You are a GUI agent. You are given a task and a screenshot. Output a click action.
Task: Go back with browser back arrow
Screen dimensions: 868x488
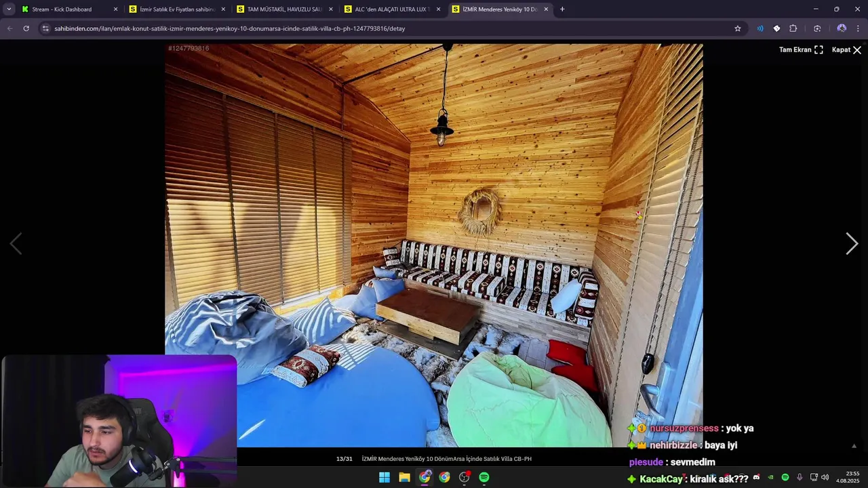coord(9,28)
